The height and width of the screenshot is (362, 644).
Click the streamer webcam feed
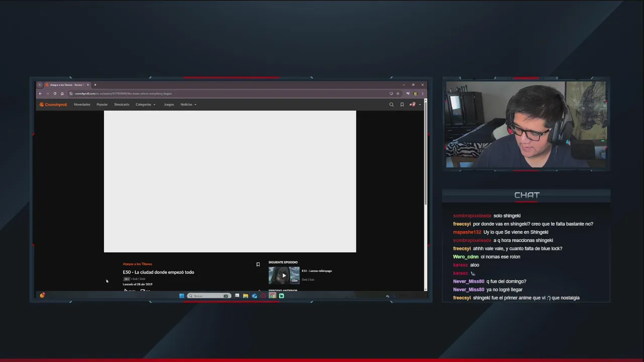coord(526,125)
